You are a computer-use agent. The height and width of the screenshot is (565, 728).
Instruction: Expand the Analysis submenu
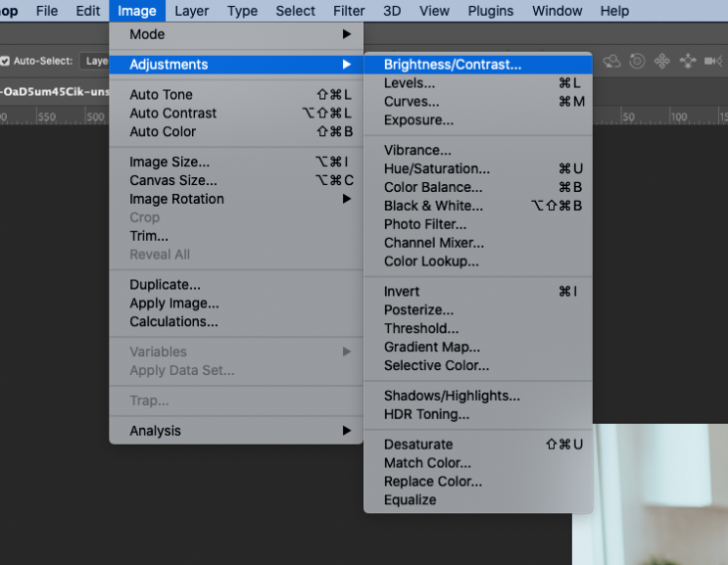pyautogui.click(x=236, y=431)
